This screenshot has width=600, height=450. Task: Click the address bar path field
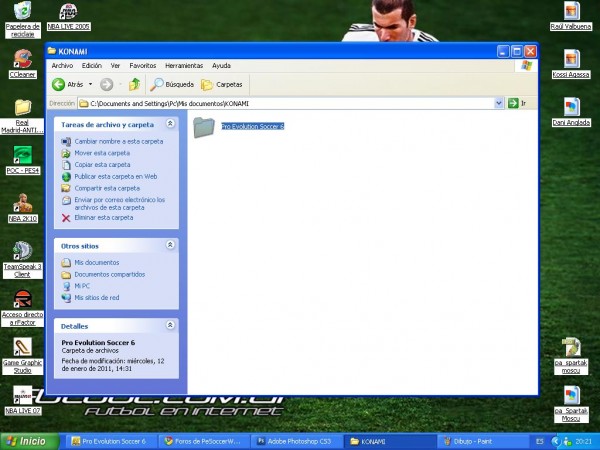pyautogui.click(x=286, y=103)
